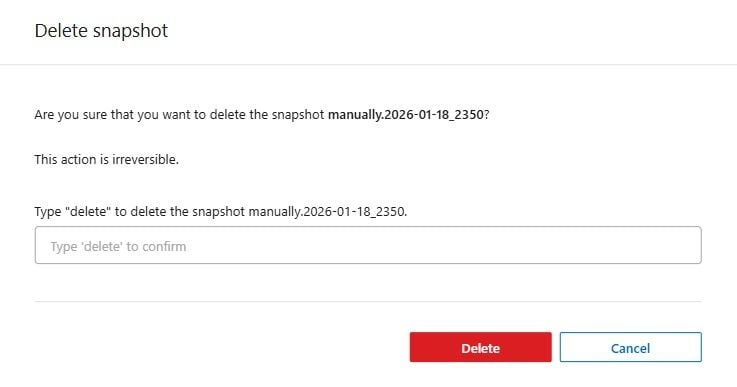Click the 'This action is irreversible.' warning text
Image resolution: width=737 pixels, height=387 pixels.
pos(107,159)
